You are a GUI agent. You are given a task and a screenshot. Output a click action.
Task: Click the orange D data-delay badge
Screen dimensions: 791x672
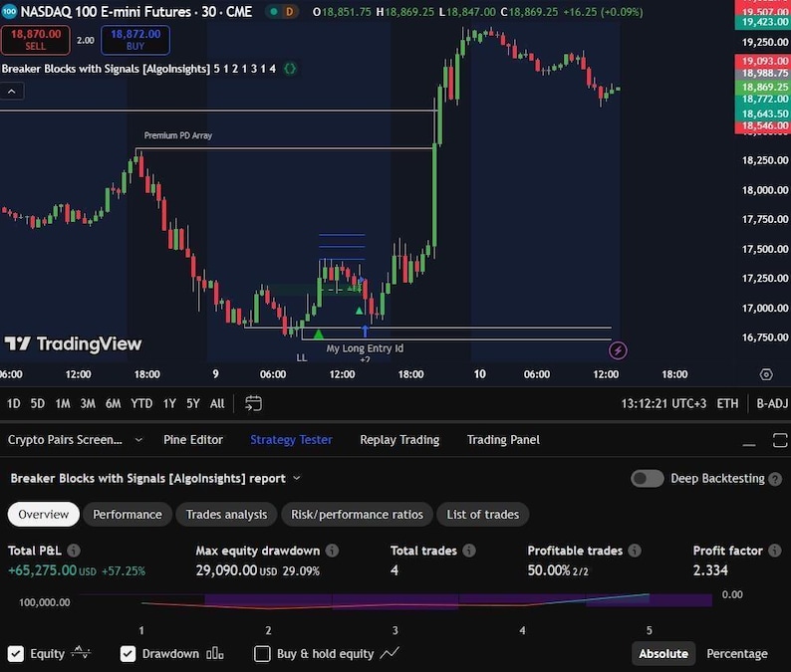[289, 12]
